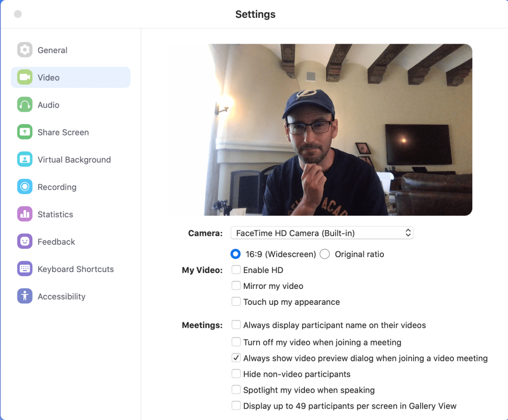The image size is (508, 420).
Task: Select the Virtual Background icon
Action: (x=25, y=159)
